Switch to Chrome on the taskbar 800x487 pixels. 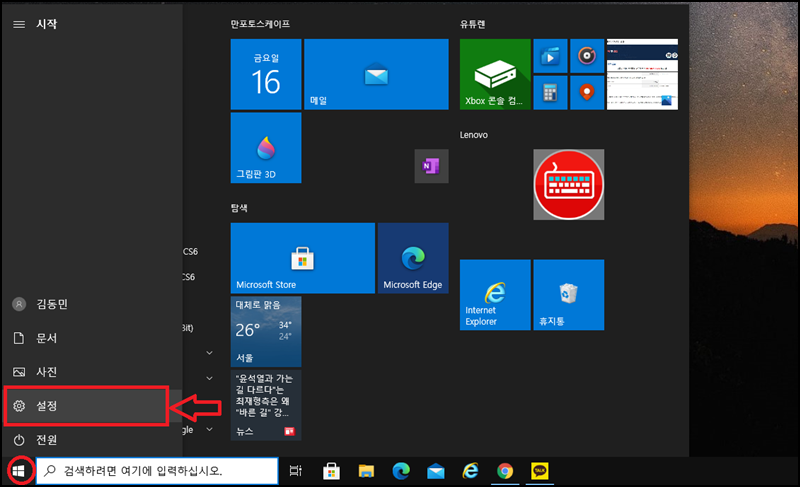pos(505,471)
